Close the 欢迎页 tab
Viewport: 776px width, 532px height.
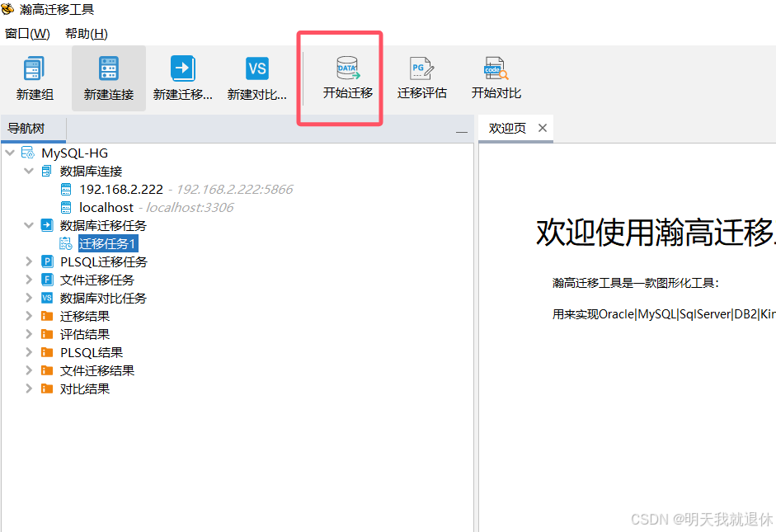pos(543,128)
